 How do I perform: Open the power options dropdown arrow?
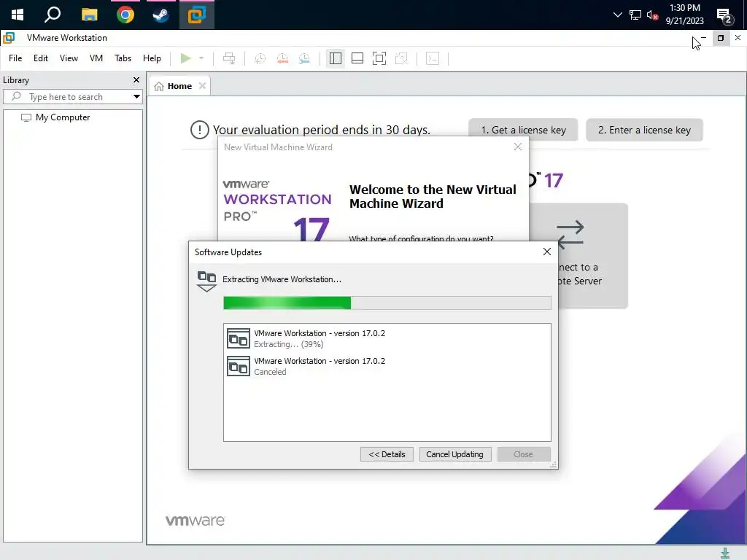click(x=201, y=58)
